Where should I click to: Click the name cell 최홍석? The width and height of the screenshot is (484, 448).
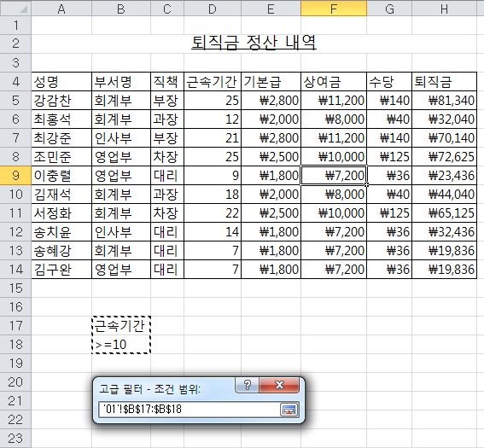(61, 119)
